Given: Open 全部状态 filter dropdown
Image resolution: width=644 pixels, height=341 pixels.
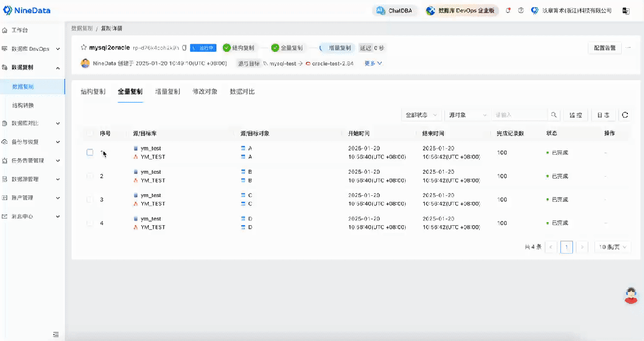Looking at the screenshot, I should click(421, 115).
